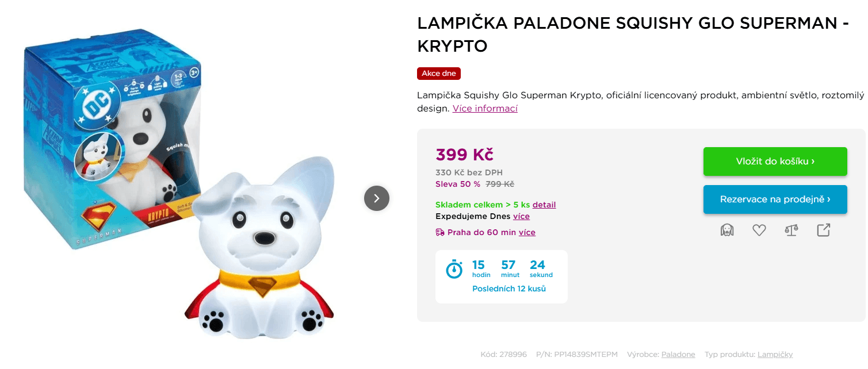The image size is (868, 369).
Task: Toggle the heart to favorite the lamp
Action: (x=759, y=229)
